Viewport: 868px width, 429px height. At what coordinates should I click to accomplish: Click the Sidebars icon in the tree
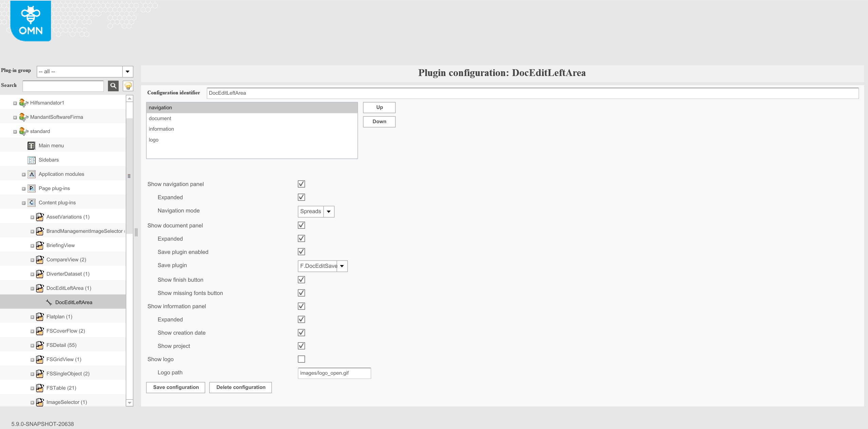31,160
